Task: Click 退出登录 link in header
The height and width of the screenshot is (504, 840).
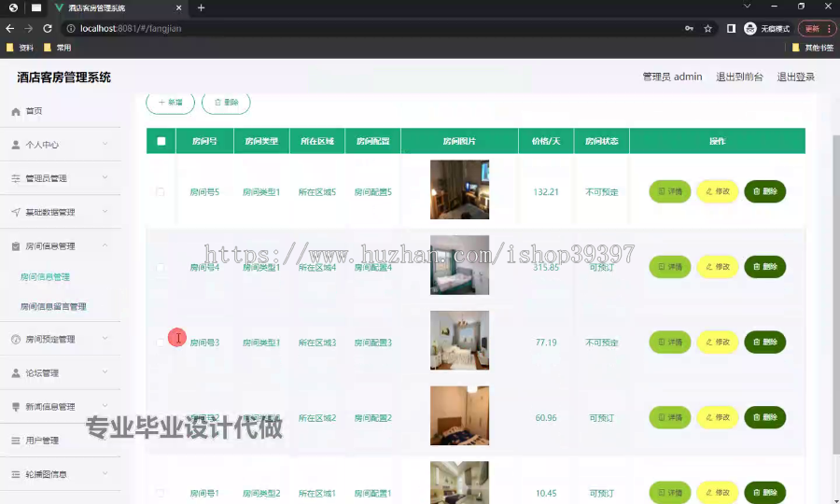Action: pyautogui.click(x=796, y=77)
